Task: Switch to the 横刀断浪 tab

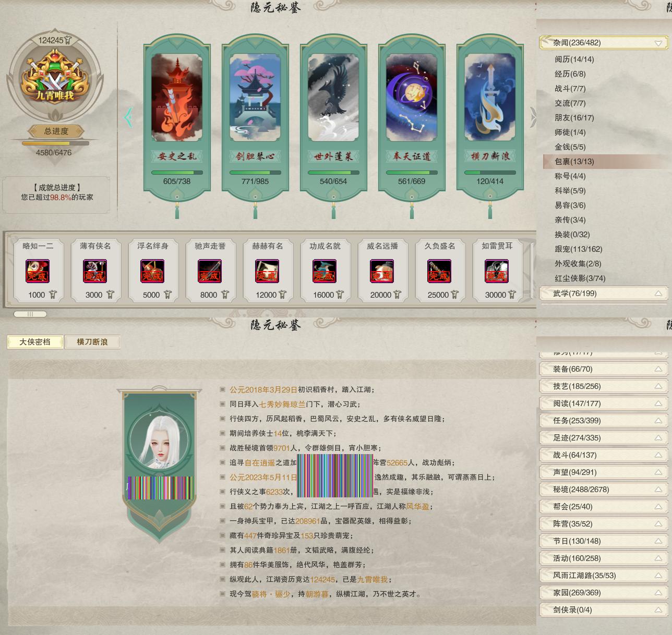Action: pos(92,342)
